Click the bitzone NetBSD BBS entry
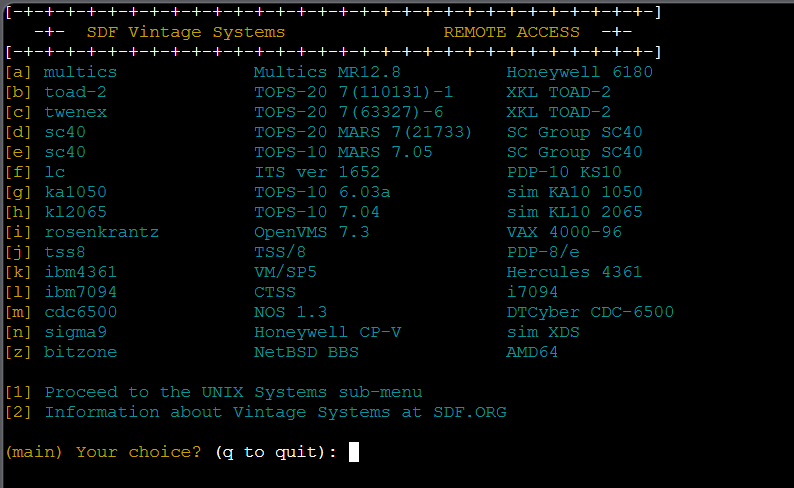794x488 pixels. pos(80,352)
